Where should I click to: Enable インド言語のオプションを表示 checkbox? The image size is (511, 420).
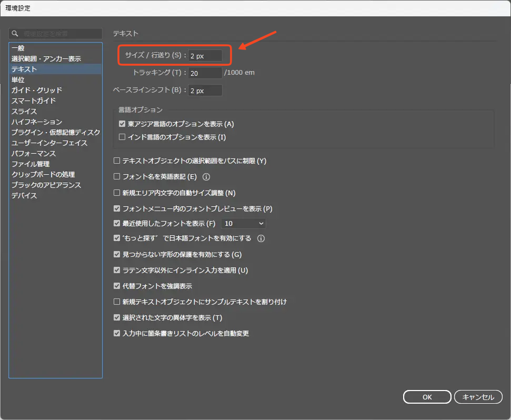[x=123, y=137]
